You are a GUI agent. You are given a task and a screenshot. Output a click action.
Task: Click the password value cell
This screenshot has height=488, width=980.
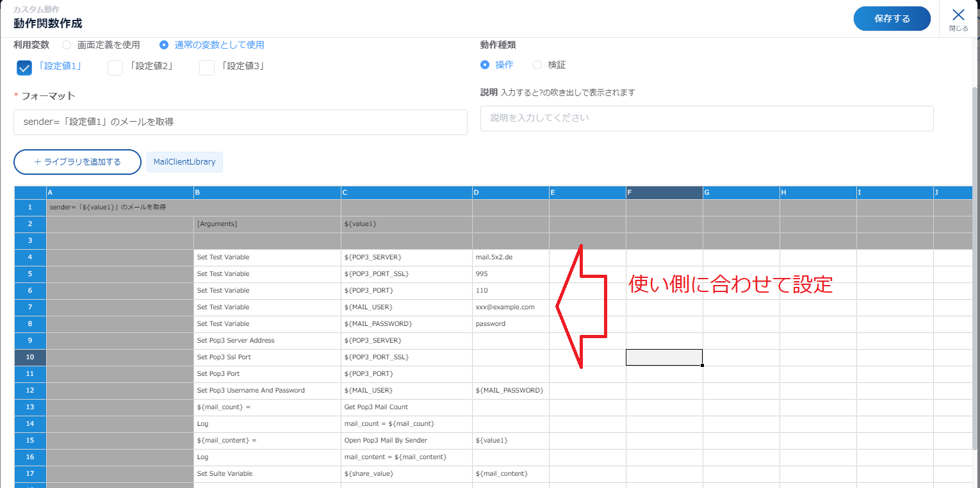(x=511, y=324)
